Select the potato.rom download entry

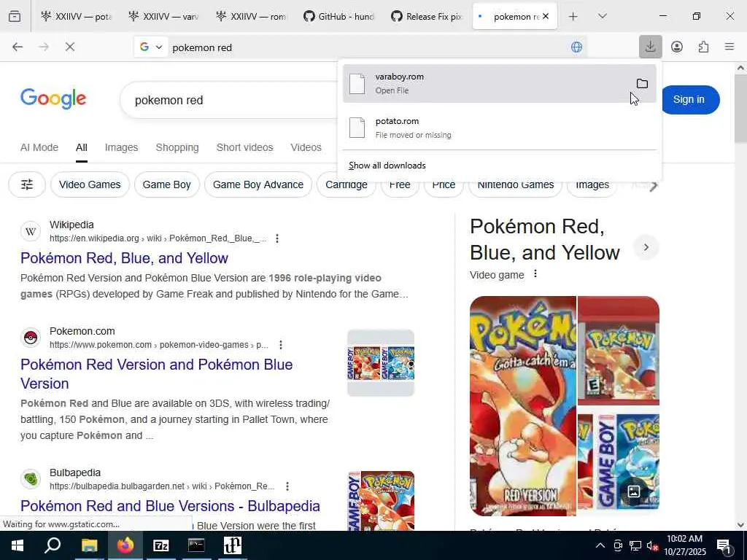click(x=499, y=128)
